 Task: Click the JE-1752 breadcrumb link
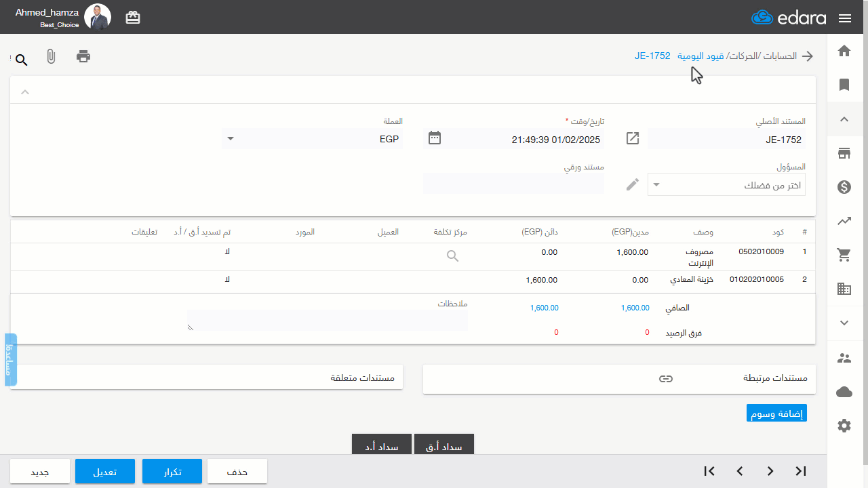click(652, 56)
